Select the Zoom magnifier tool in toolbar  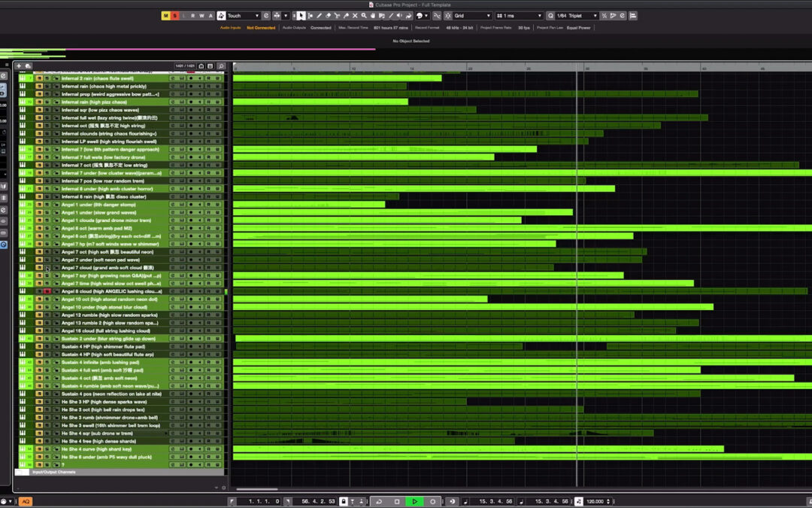click(x=364, y=16)
